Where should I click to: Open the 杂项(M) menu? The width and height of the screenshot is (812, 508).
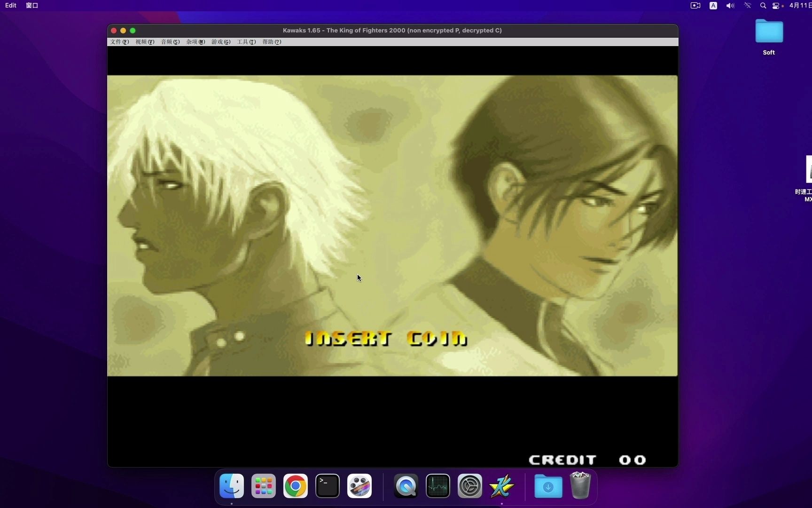pyautogui.click(x=195, y=42)
